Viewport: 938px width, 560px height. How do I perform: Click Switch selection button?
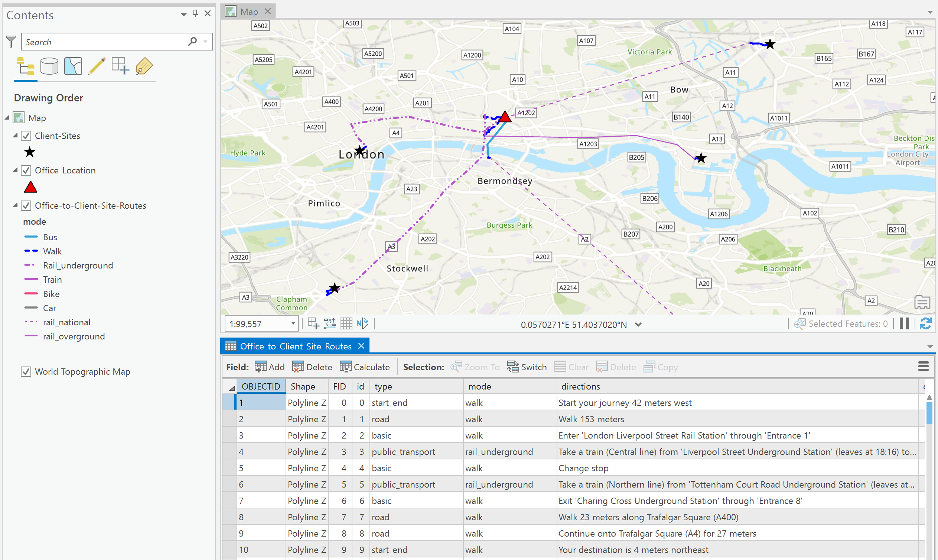527,367
